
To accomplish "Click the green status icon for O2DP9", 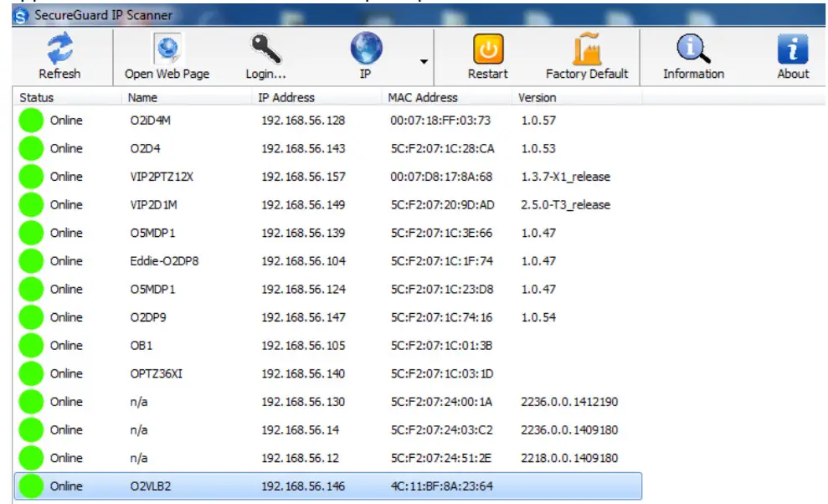I will click(31, 317).
